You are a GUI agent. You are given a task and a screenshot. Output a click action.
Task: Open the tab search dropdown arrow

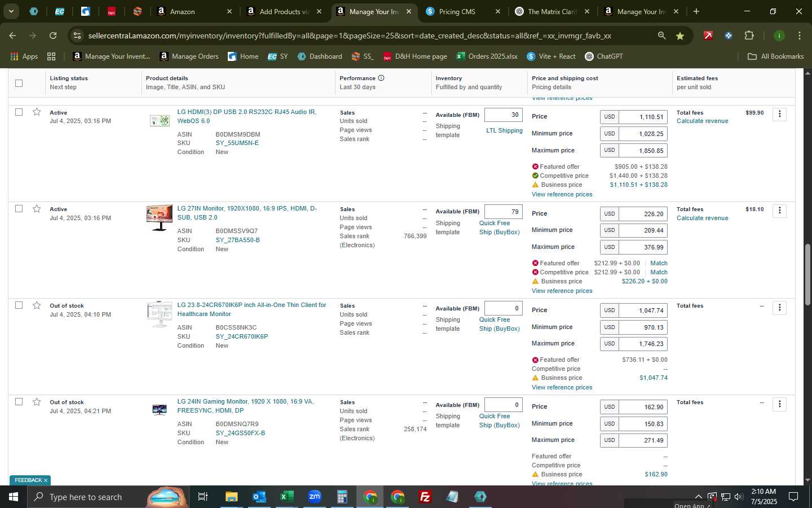pyautogui.click(x=11, y=11)
